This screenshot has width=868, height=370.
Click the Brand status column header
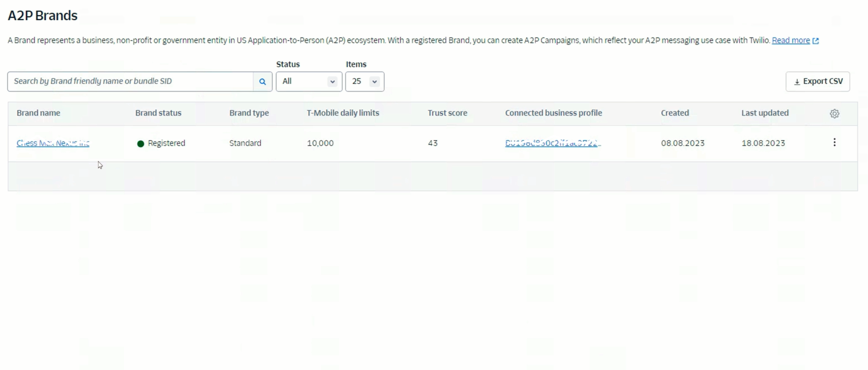click(158, 113)
